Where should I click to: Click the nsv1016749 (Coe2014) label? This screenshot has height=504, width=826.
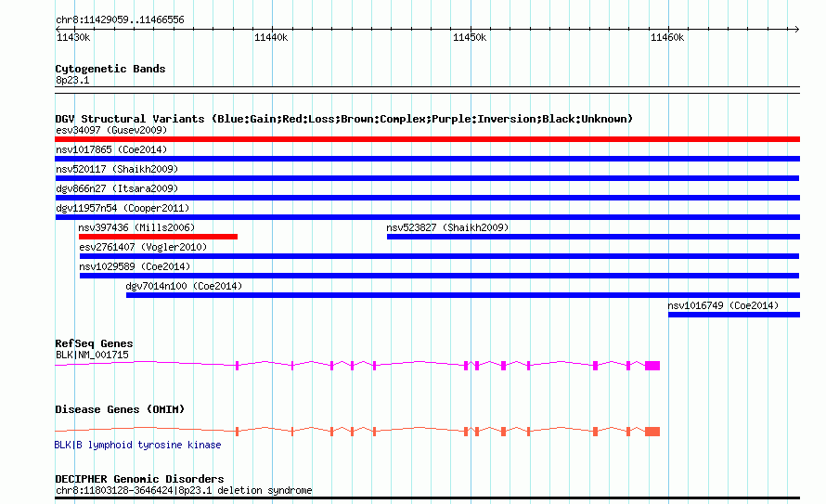pos(723,305)
